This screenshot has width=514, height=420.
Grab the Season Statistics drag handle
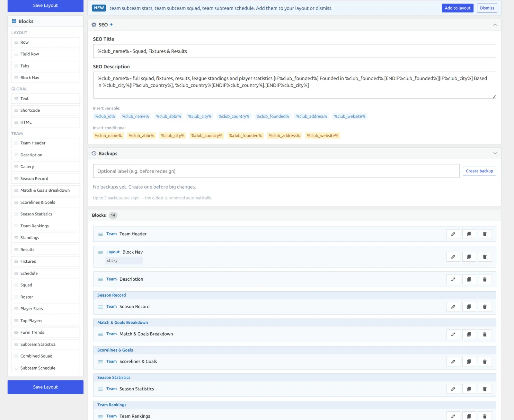coord(101,389)
